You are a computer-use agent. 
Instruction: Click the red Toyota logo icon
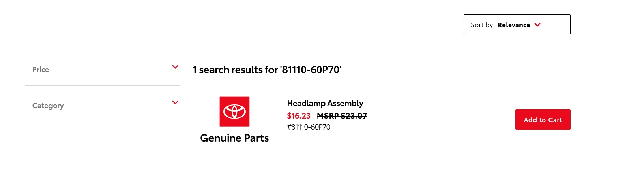[x=234, y=111]
